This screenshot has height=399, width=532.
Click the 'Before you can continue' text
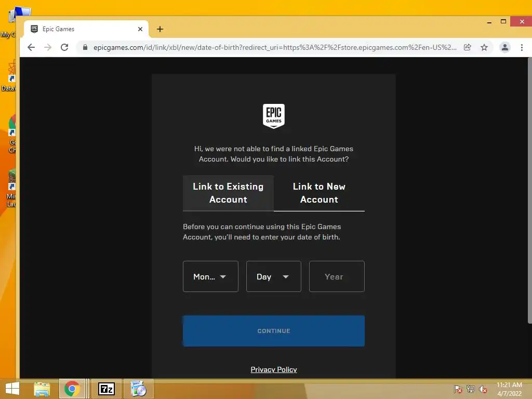click(262, 232)
